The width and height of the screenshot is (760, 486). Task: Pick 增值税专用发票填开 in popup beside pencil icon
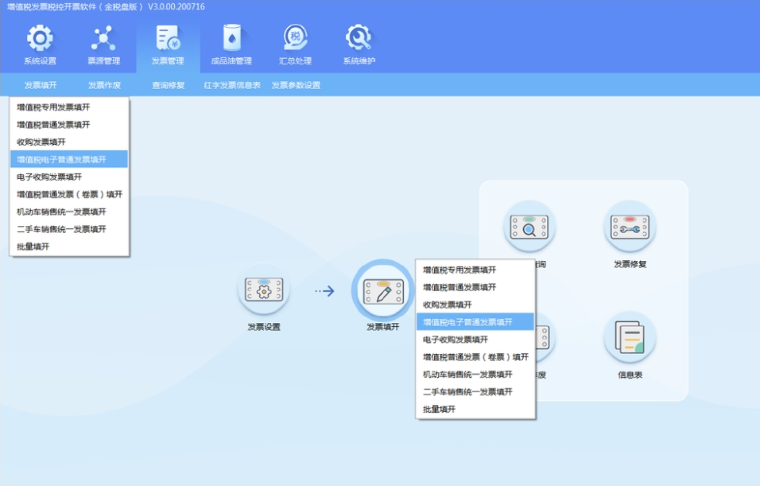475,270
